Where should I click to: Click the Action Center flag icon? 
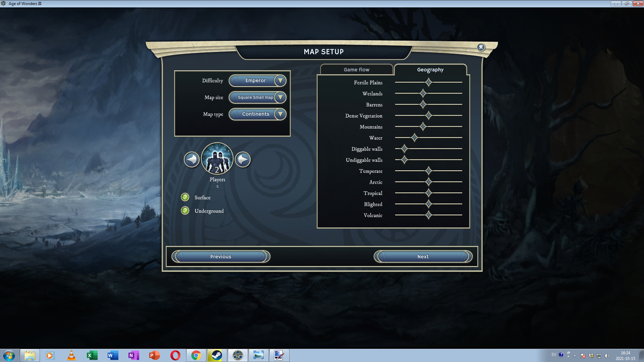point(583,356)
